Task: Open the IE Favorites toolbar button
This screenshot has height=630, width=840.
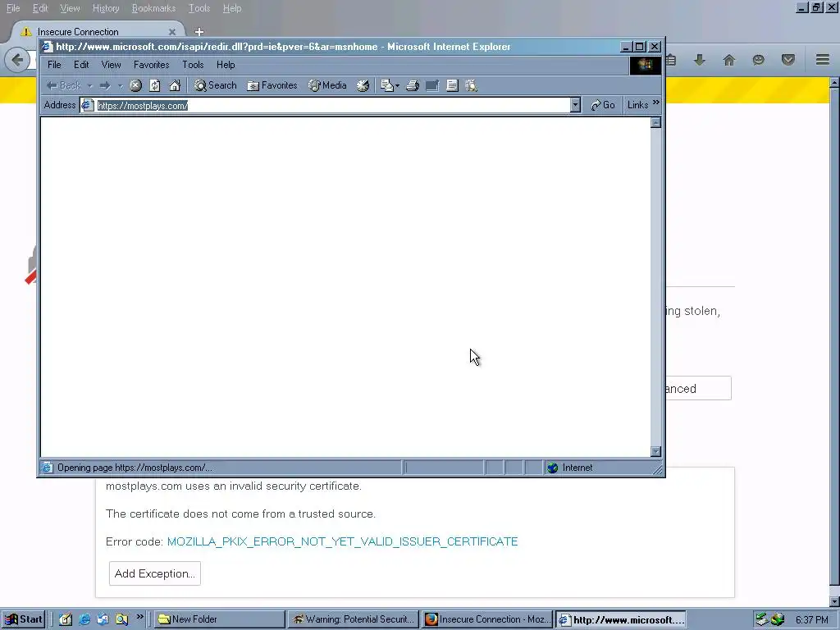Action: point(272,85)
